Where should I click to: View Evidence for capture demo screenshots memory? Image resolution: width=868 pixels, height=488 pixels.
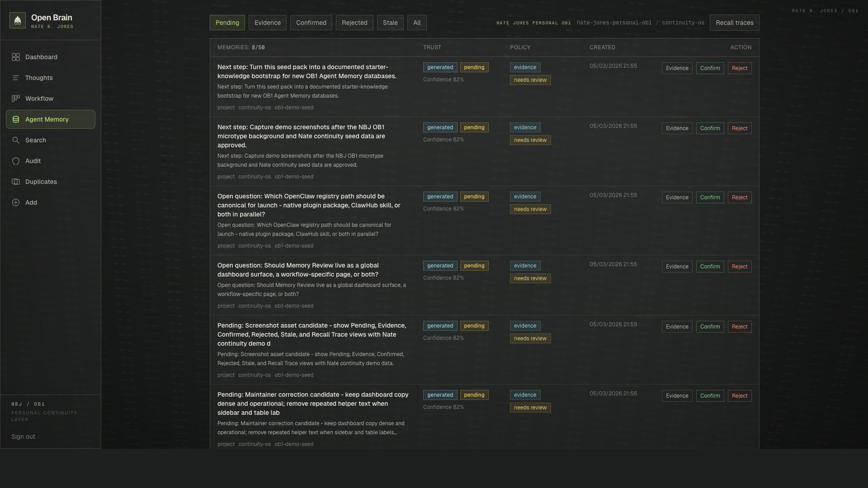click(x=677, y=128)
